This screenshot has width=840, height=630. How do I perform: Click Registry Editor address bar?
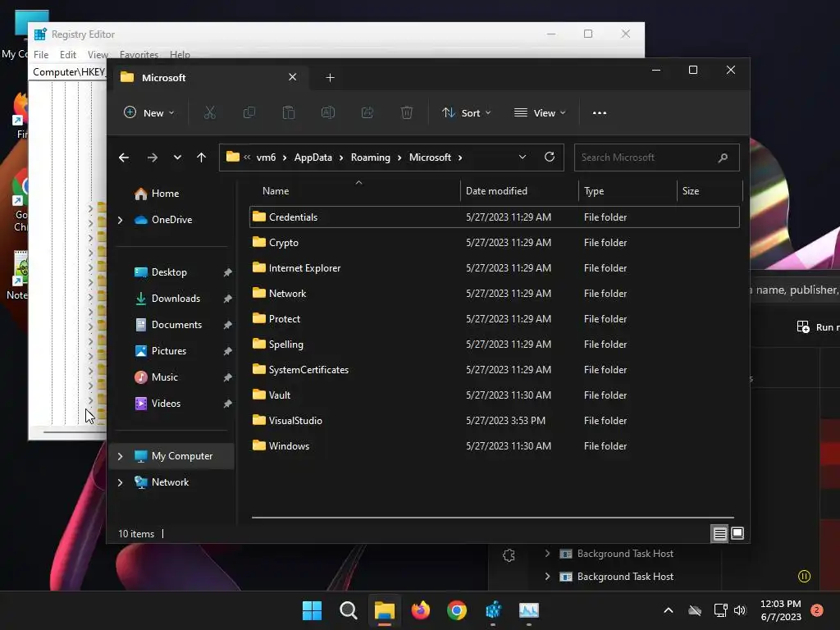pyautogui.click(x=69, y=72)
